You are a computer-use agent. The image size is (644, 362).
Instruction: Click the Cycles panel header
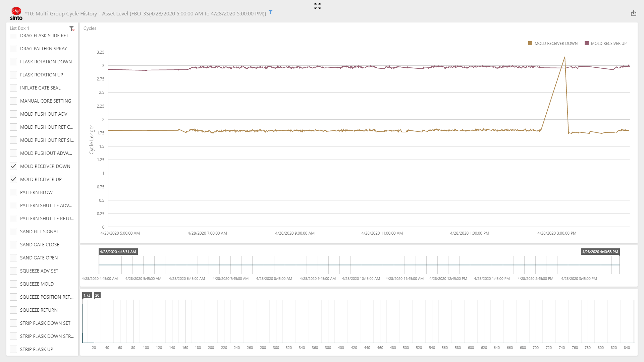[x=90, y=28]
